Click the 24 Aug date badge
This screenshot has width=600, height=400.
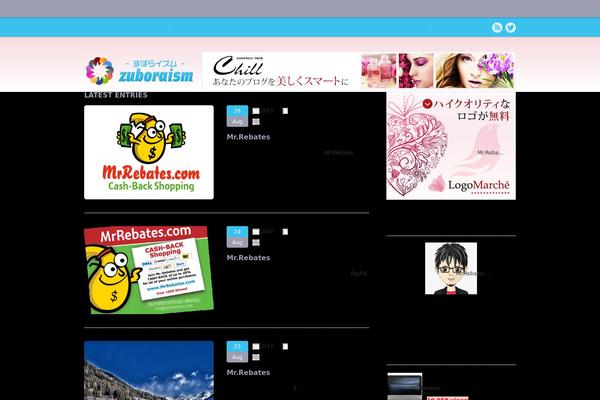[237, 237]
